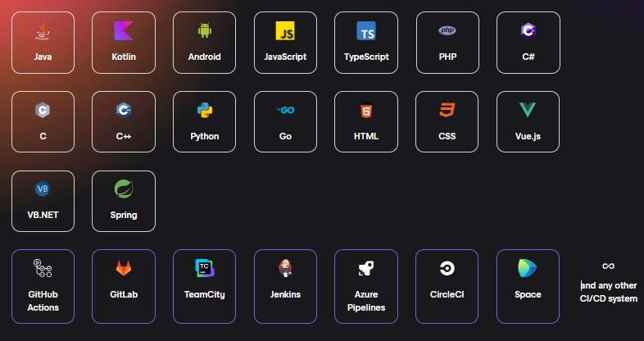Select the Go label text
Image resolution: width=644 pixels, height=341 pixels.
coord(285,136)
